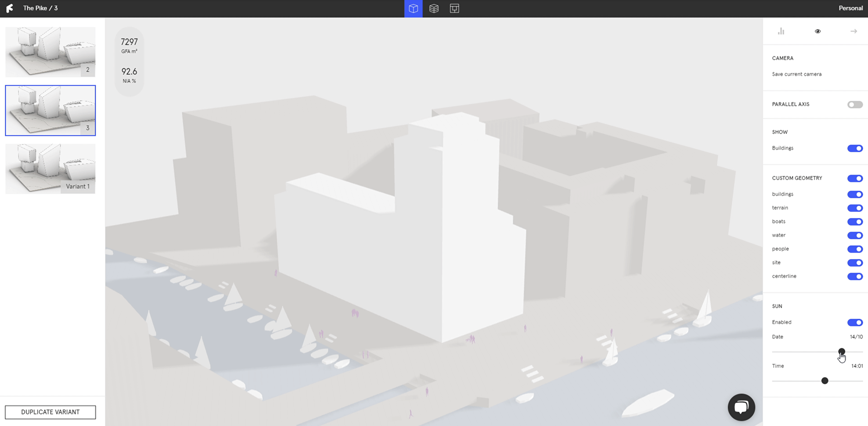Turn off the Buildings show toggle
The height and width of the screenshot is (426, 868).
pos(854,148)
